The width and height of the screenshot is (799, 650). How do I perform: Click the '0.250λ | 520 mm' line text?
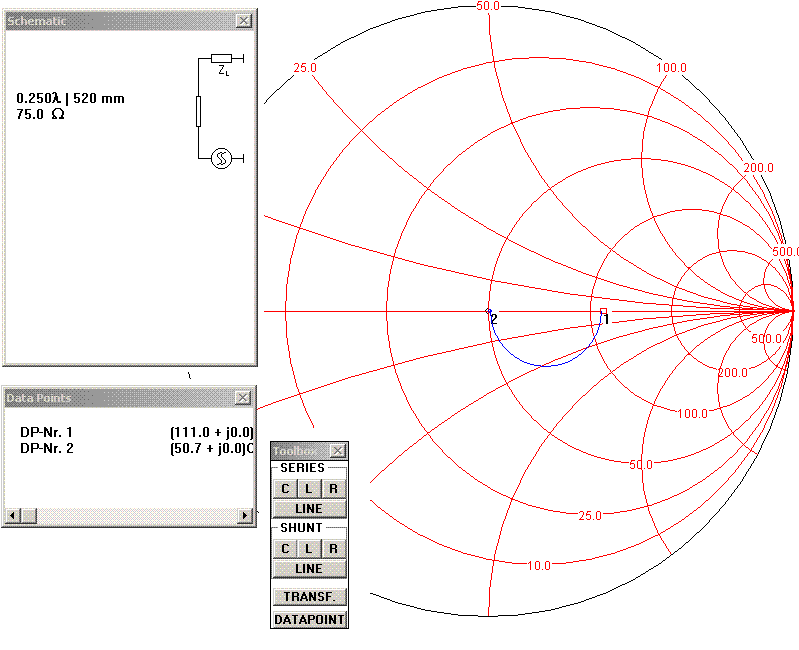coord(70,98)
